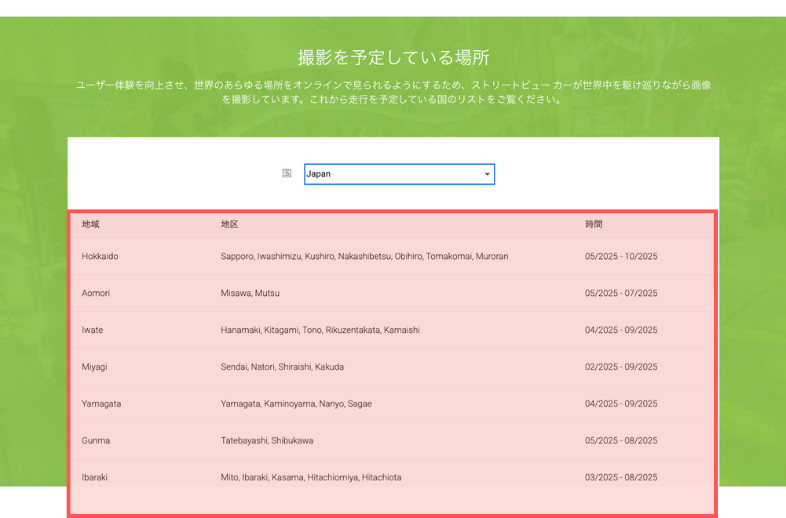Click the 撮影を予定している場所 heading
Viewport: 786px width, 518px height.
(x=393, y=57)
